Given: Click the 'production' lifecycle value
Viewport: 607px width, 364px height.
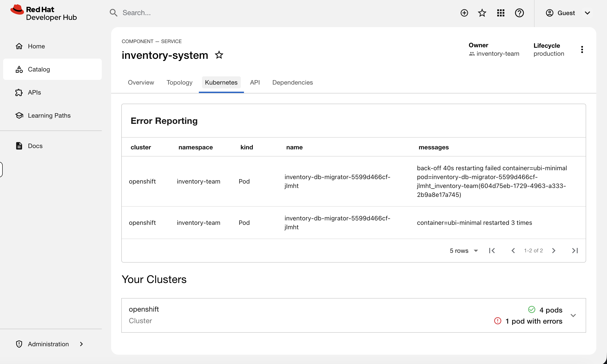Looking at the screenshot, I should click(549, 53).
